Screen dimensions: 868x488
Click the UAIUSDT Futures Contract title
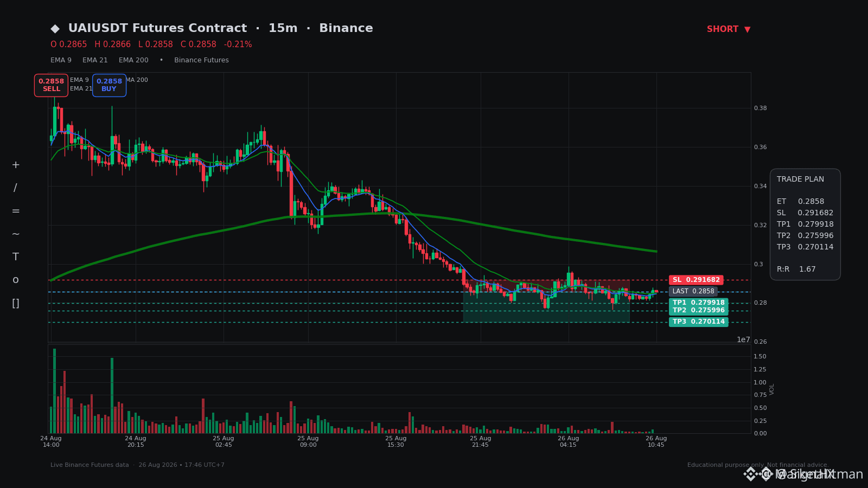157,28
